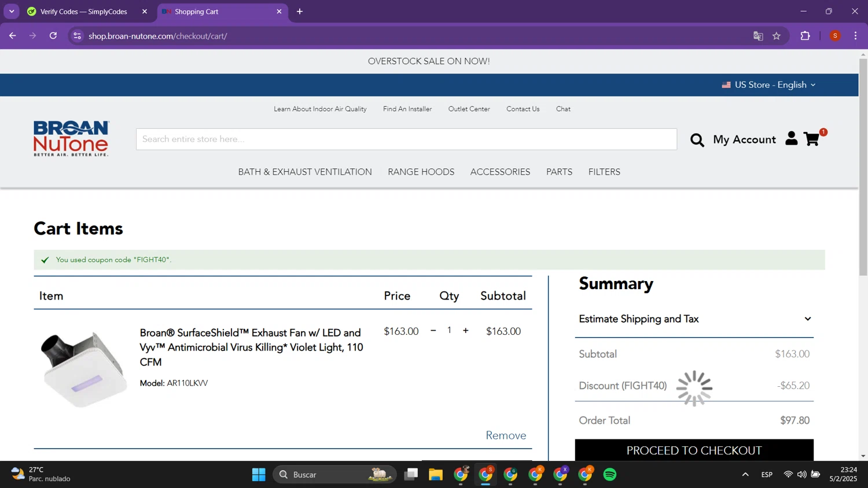Open Task View on the taskbar
This screenshot has width=868, height=488.
coord(411,475)
